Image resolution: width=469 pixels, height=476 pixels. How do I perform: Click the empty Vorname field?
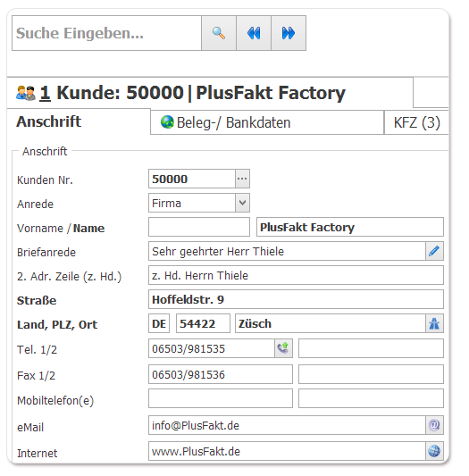pos(199,227)
